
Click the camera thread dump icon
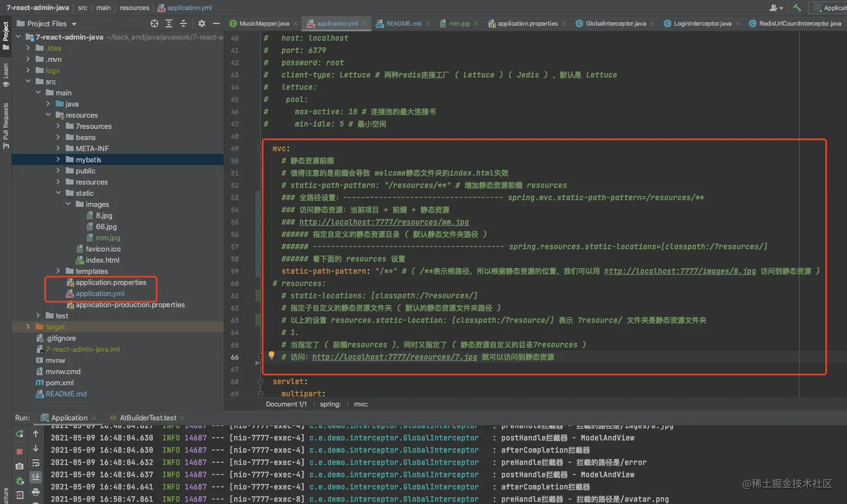tap(20, 466)
